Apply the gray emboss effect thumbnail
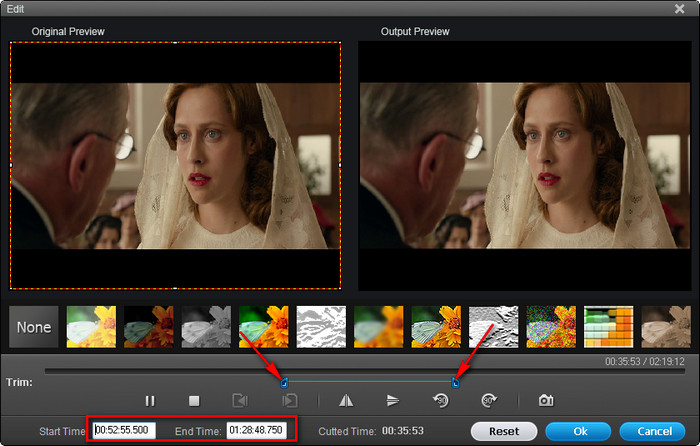 [494, 327]
